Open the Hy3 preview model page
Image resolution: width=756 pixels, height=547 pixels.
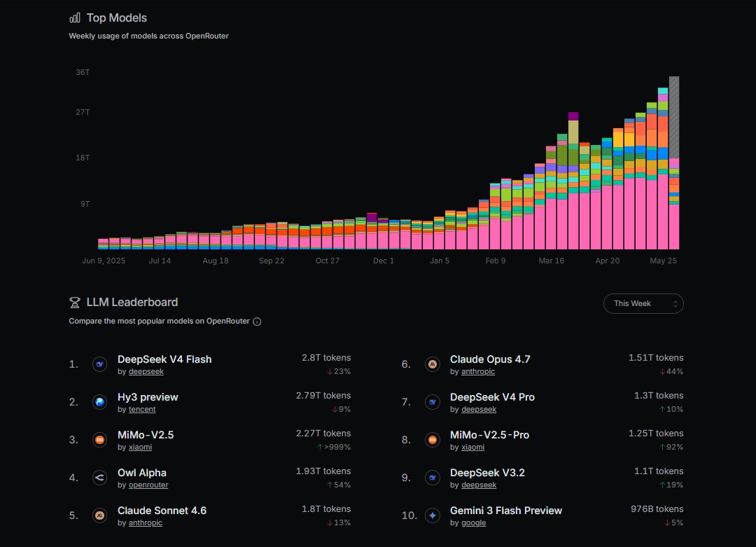148,397
